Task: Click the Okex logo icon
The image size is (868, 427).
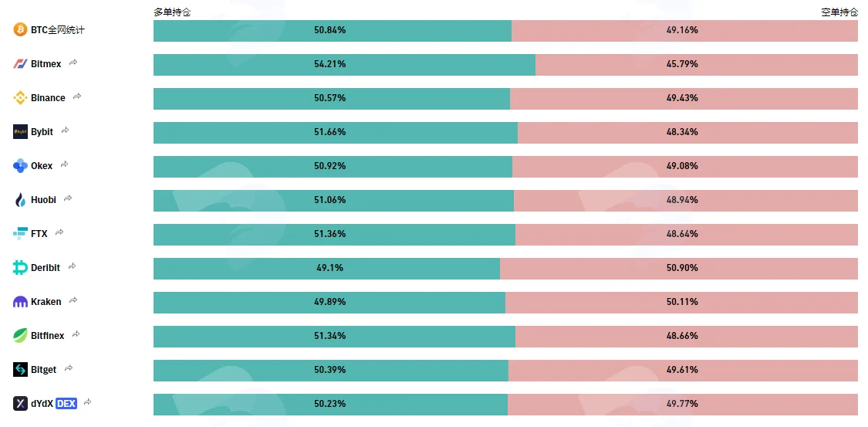Action: [21, 165]
